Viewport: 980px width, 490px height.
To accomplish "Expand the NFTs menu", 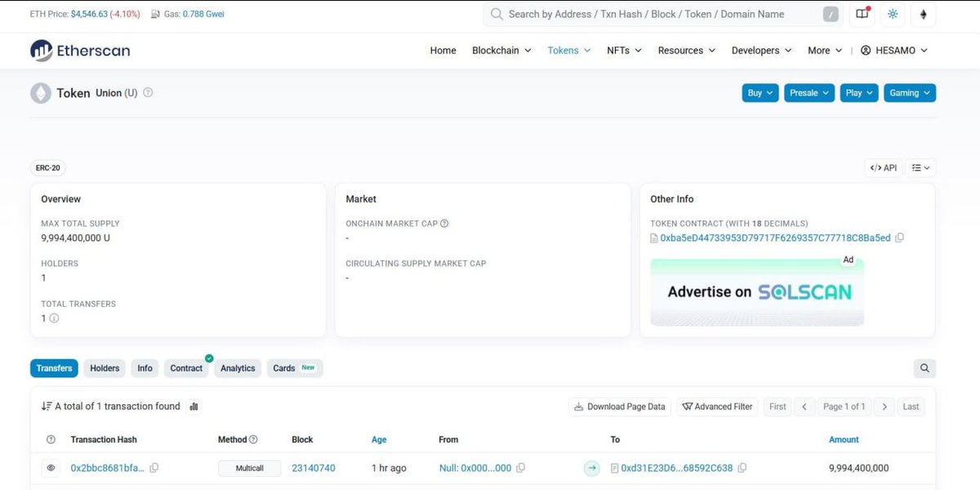I will tap(624, 51).
